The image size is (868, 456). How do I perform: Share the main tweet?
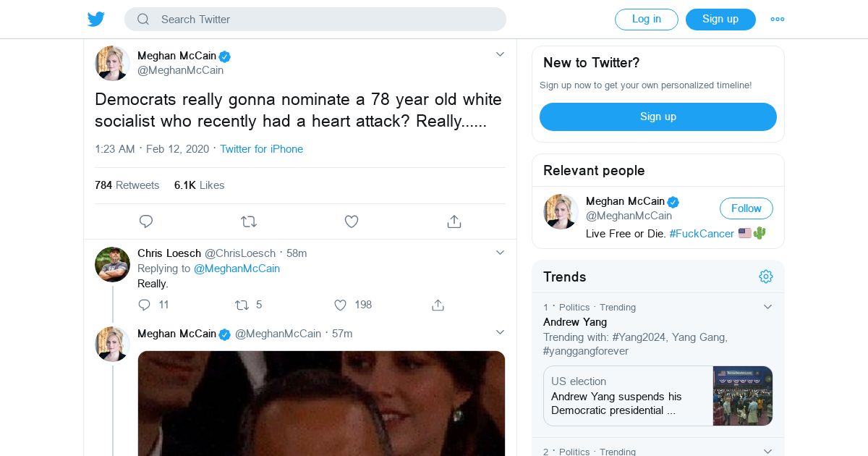click(454, 221)
